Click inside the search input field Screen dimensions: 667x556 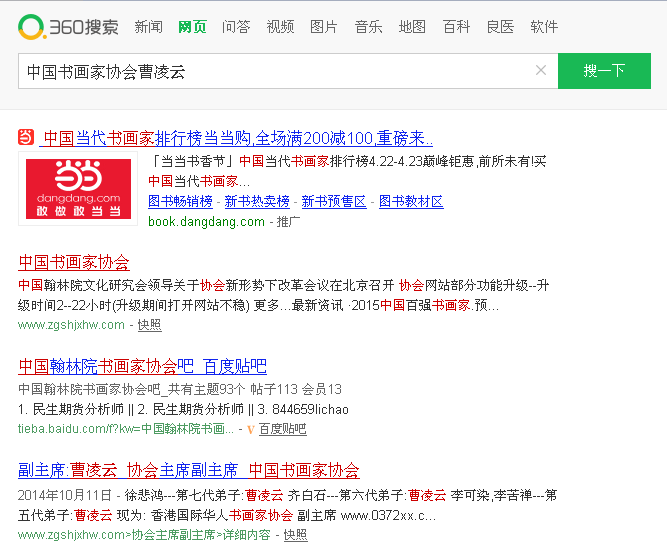click(270, 71)
